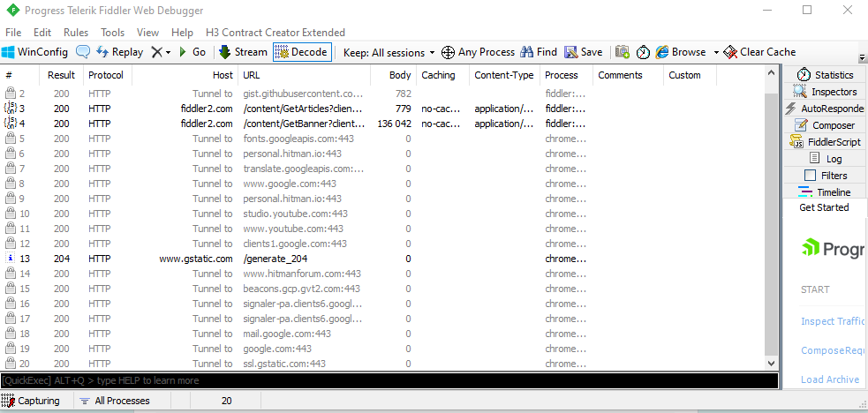This screenshot has height=413, width=868.
Task: Open the Keep: All sessions dropdown
Action: pos(389,52)
